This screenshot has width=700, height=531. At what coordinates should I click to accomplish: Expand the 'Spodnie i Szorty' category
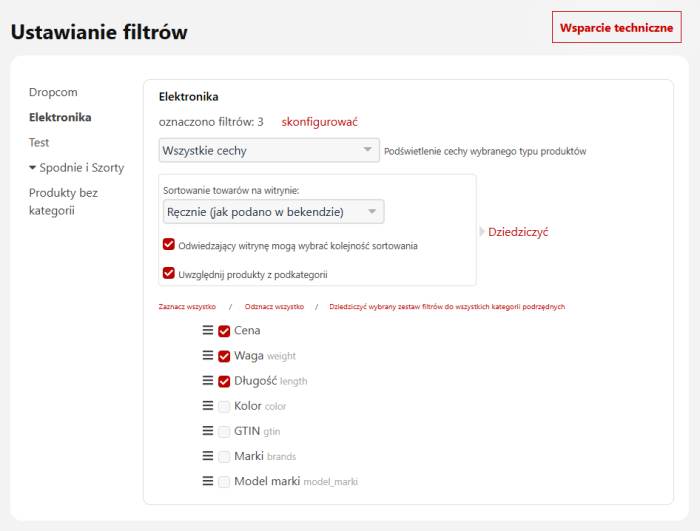click(33, 168)
